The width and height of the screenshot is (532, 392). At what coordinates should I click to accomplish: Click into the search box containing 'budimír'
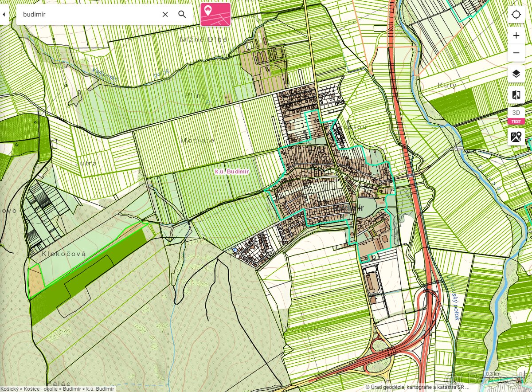tap(89, 14)
